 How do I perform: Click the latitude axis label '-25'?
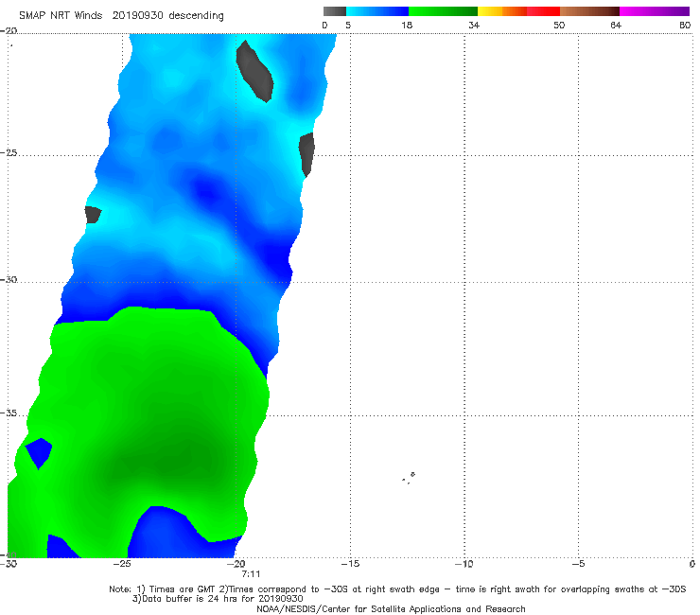pos(9,153)
